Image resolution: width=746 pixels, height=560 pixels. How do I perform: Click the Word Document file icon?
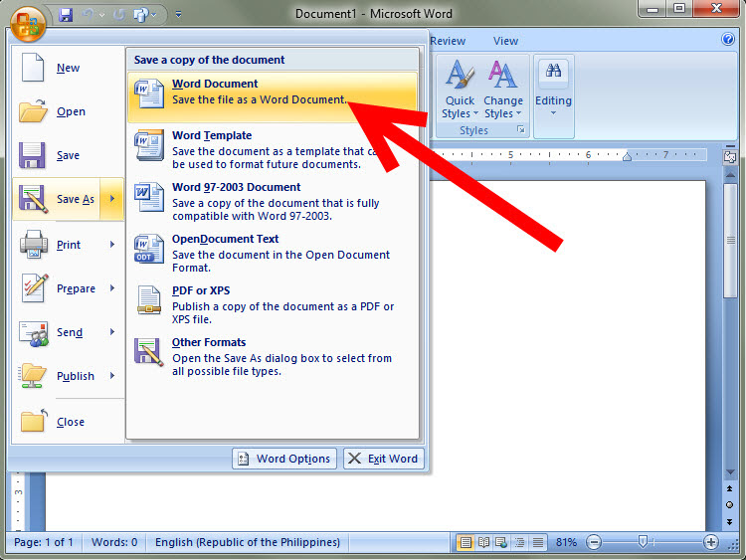click(149, 93)
